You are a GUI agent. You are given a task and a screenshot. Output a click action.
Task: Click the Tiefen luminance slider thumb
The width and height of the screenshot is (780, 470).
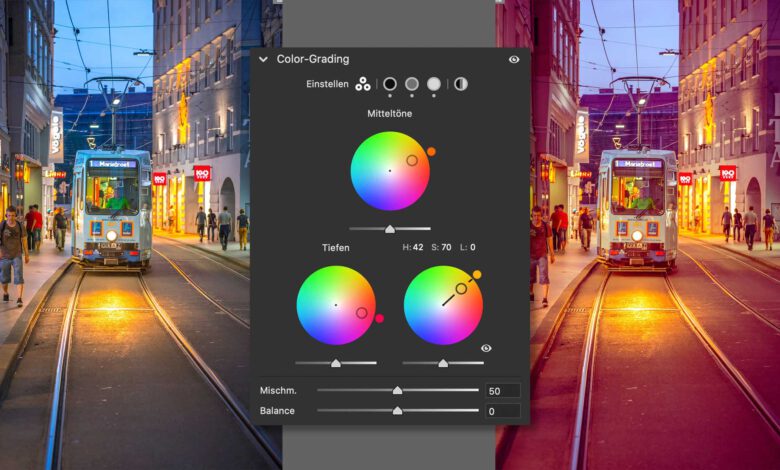tap(336, 363)
